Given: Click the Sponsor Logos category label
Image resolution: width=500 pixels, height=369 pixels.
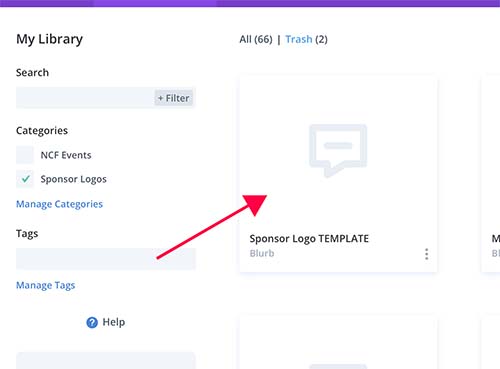Looking at the screenshot, I should point(74,179).
